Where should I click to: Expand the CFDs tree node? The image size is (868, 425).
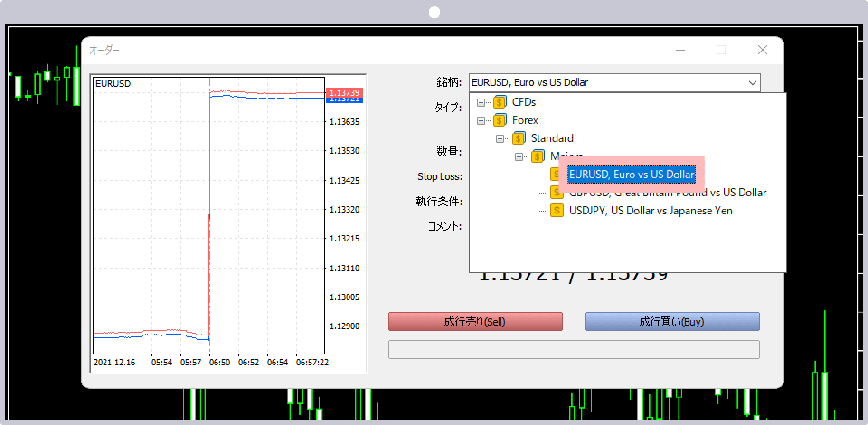481,103
